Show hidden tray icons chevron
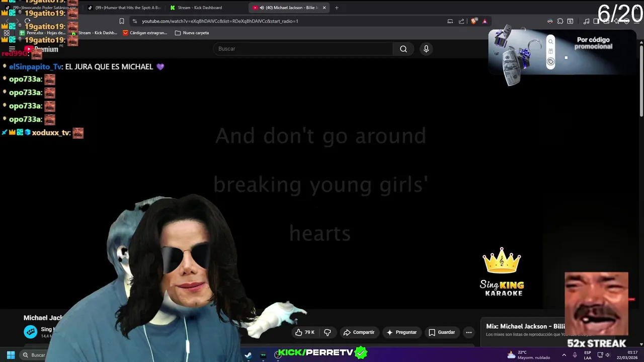 point(564,355)
